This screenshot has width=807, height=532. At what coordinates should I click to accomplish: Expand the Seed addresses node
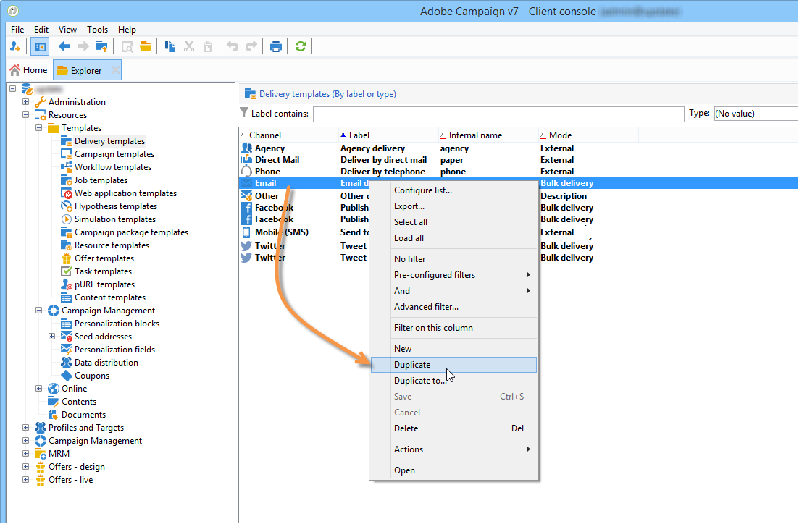tap(52, 337)
